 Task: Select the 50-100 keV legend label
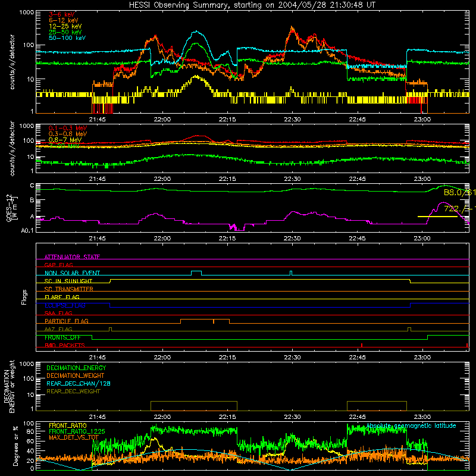(67, 38)
